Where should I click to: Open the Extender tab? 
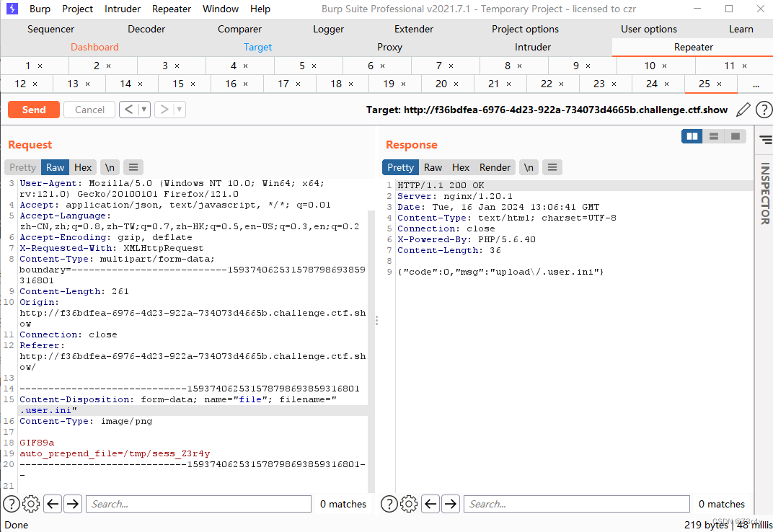tap(414, 29)
